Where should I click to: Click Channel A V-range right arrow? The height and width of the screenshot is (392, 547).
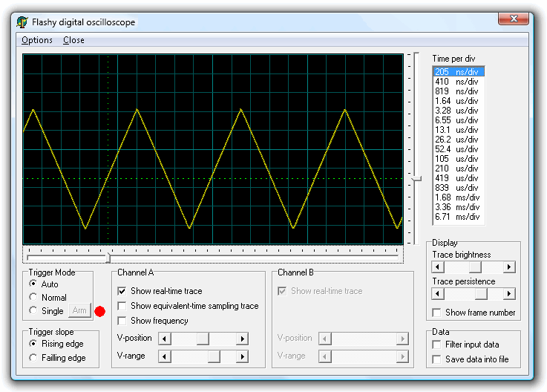[x=242, y=356]
